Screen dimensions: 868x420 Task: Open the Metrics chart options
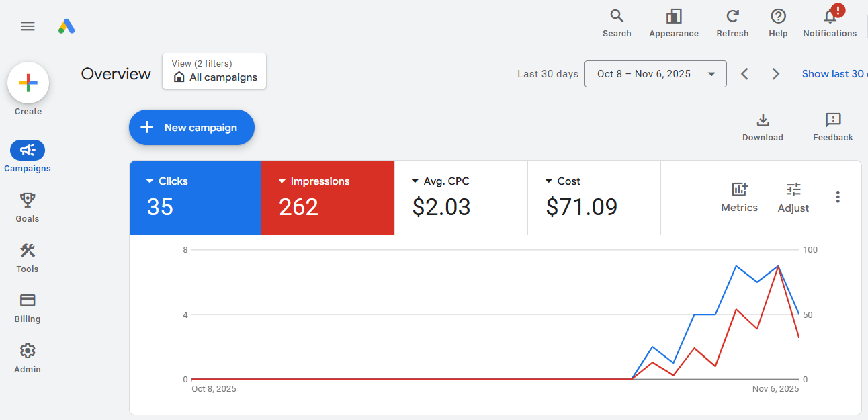(x=739, y=190)
